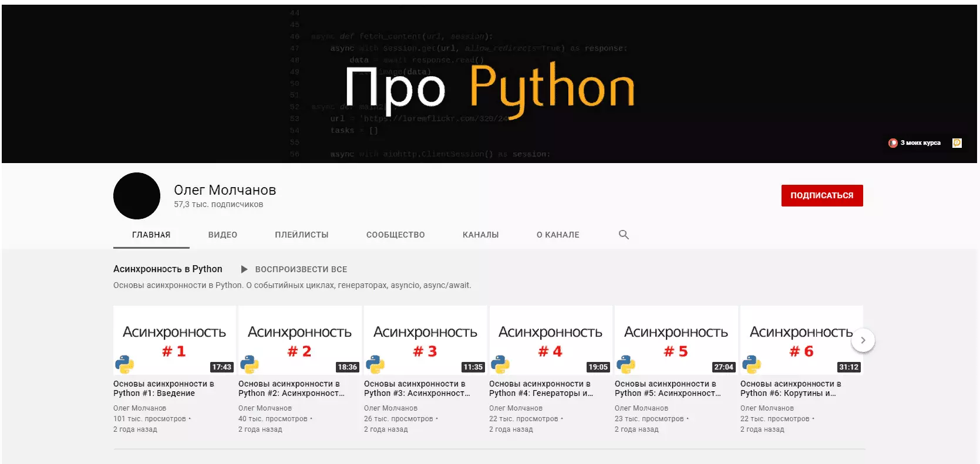
Task: Open video title 'Python #4: Генераторы'
Action: [541, 388]
